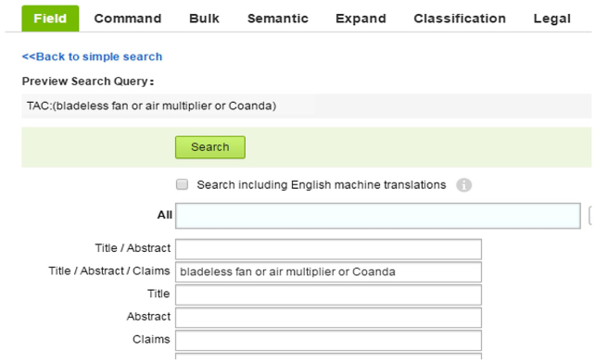The width and height of the screenshot is (608, 364).
Task: Click the Title / Abstract / Claims field
Action: (x=328, y=271)
